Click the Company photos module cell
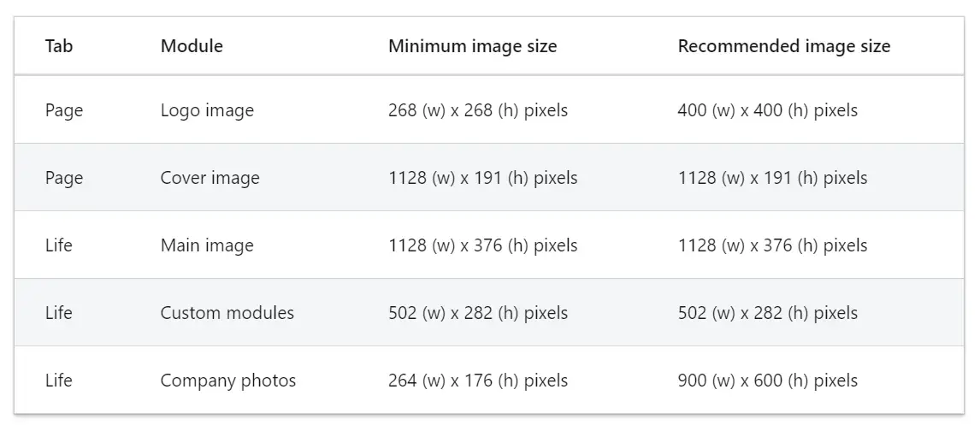The image size is (980, 425). pyautogui.click(x=228, y=381)
